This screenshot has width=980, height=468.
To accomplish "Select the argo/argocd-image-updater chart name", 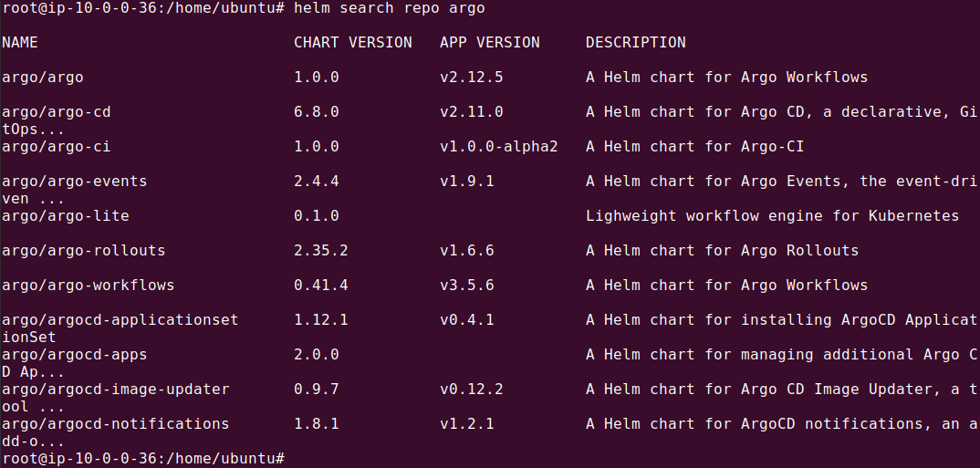I will pos(115,390).
